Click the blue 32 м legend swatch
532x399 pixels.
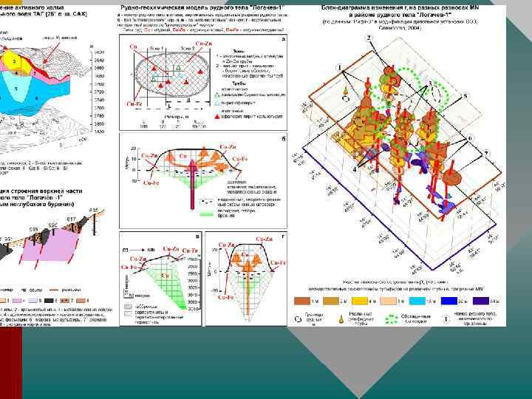[x=449, y=301]
